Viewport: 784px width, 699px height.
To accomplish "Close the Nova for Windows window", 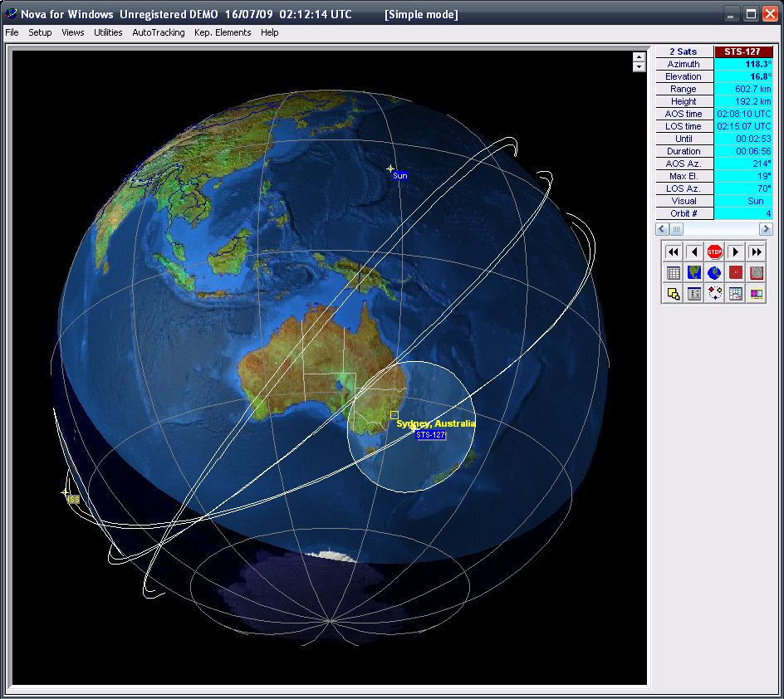I will (x=770, y=14).
